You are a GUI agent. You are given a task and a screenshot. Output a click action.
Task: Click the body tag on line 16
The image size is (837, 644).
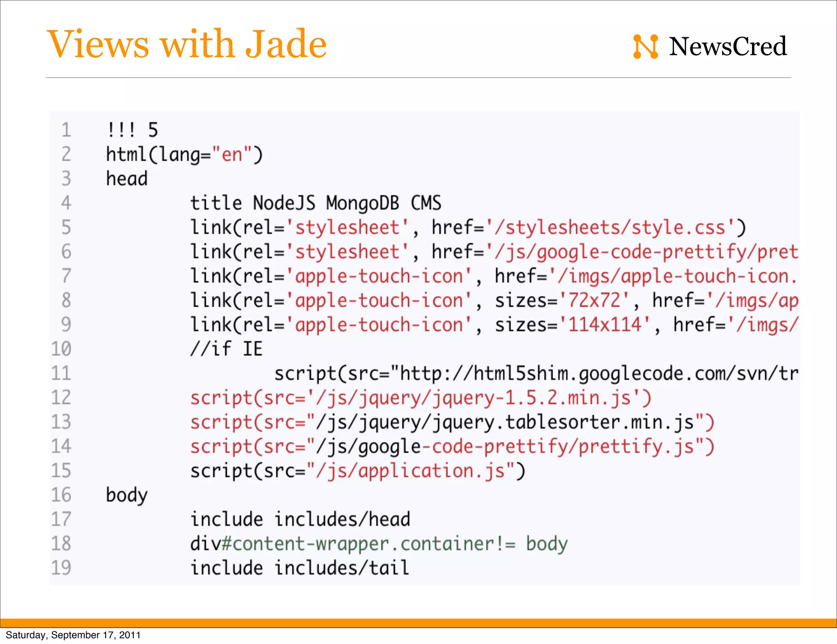[x=127, y=495]
